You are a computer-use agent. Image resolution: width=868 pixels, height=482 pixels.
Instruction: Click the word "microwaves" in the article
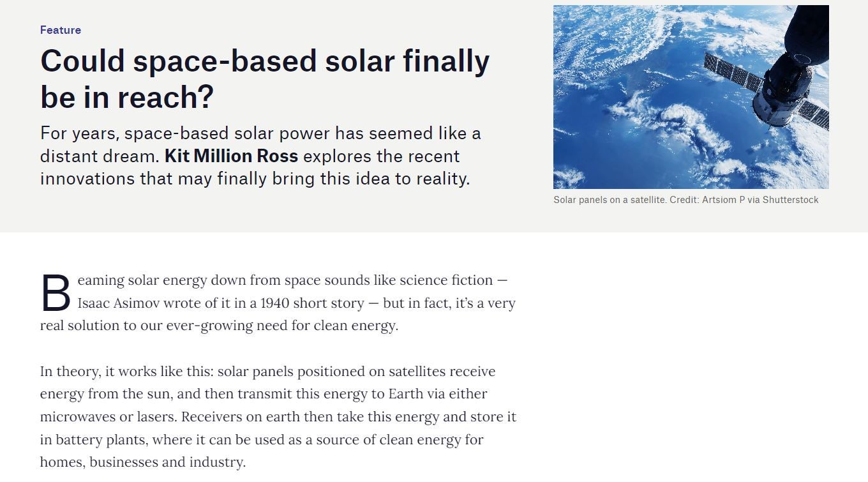click(x=77, y=417)
